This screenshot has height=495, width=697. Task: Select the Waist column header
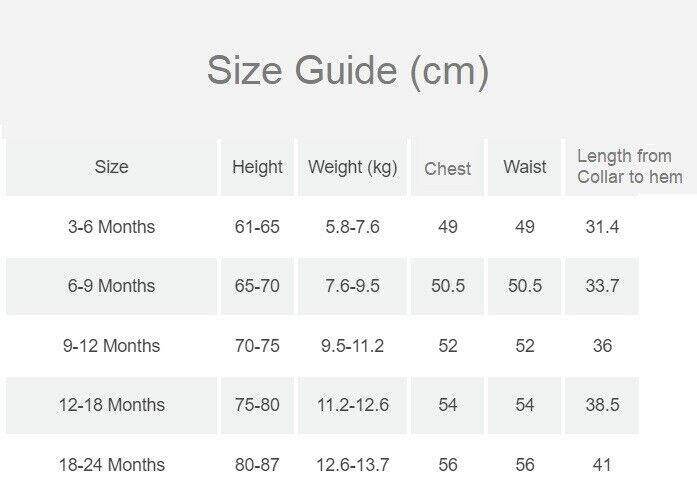(x=525, y=167)
